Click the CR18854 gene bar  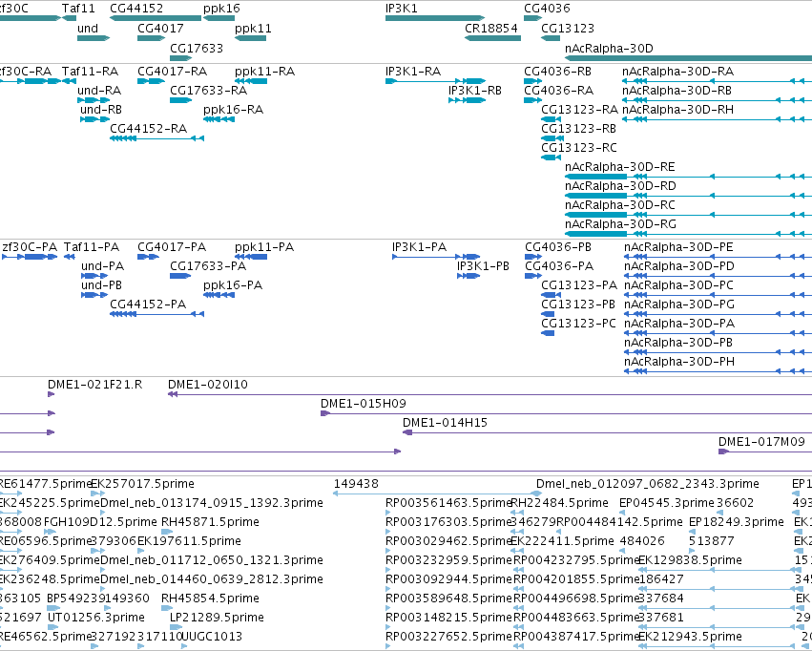click(492, 38)
